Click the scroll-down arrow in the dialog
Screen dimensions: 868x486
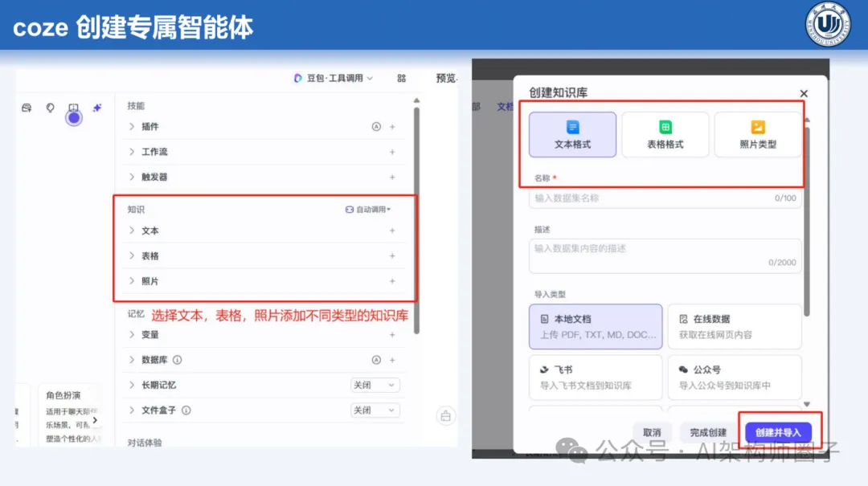coord(807,405)
